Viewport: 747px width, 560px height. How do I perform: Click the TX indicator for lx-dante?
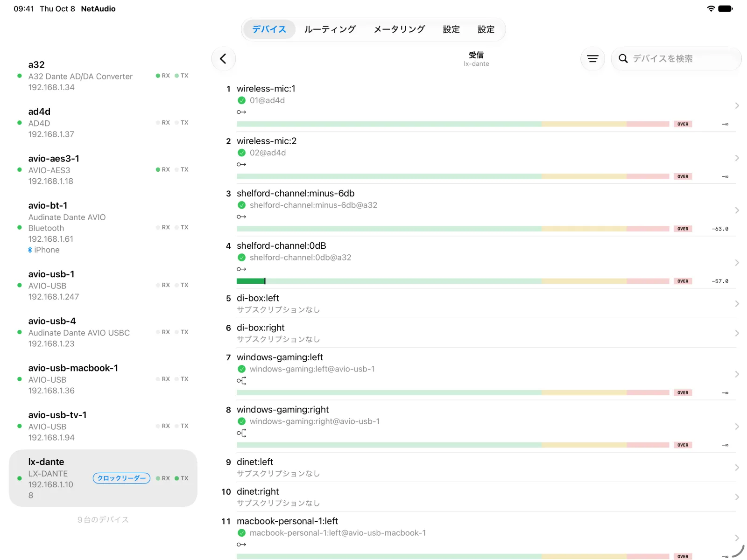click(182, 478)
